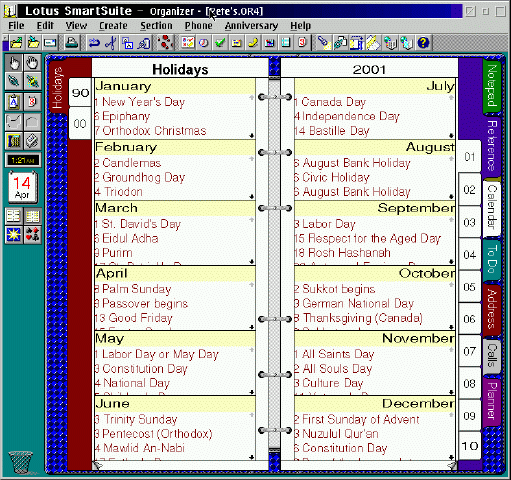Image resolution: width=511 pixels, height=480 pixels.
Task: Click the green checkmark task icon
Action: pos(220,43)
